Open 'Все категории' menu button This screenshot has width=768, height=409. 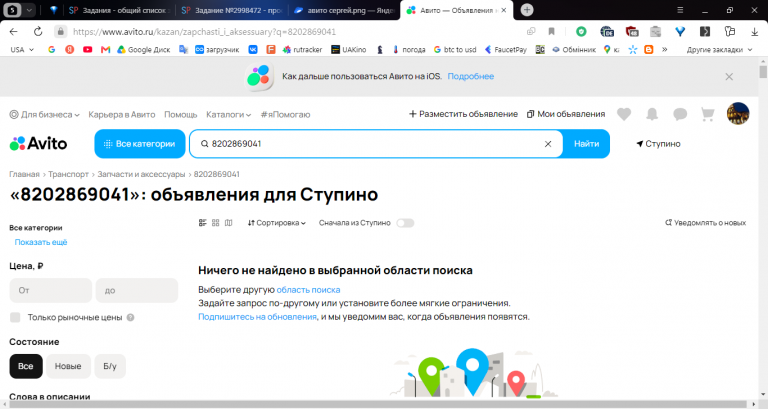[x=140, y=144]
